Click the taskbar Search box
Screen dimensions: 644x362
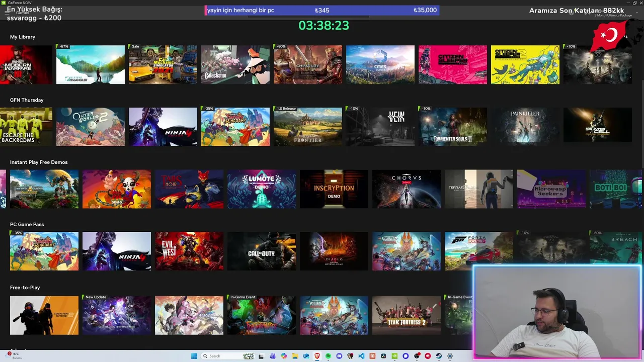(x=228, y=356)
